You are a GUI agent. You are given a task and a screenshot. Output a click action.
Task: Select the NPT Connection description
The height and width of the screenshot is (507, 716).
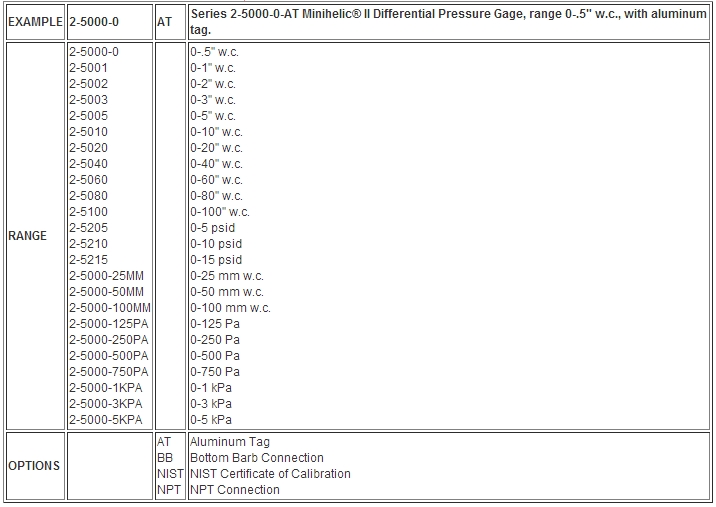[x=235, y=490]
